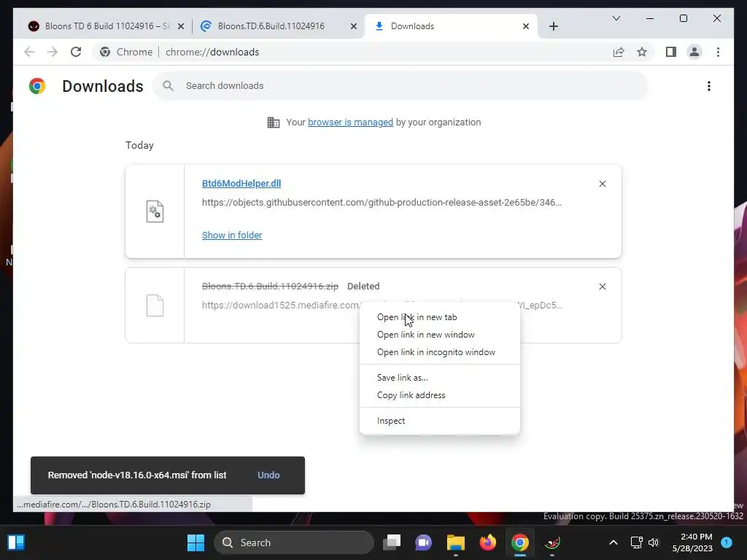Open the browser is managed link
The image size is (747, 560).
click(x=350, y=122)
